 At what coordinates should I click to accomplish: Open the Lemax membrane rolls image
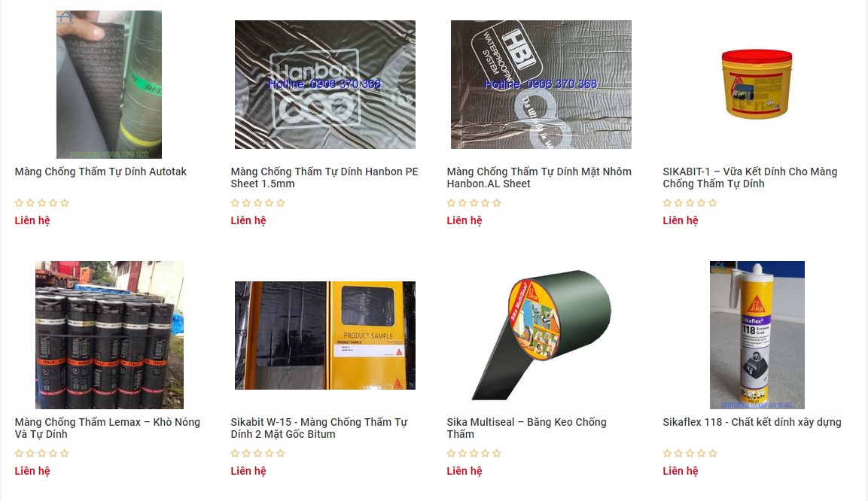[x=109, y=335]
